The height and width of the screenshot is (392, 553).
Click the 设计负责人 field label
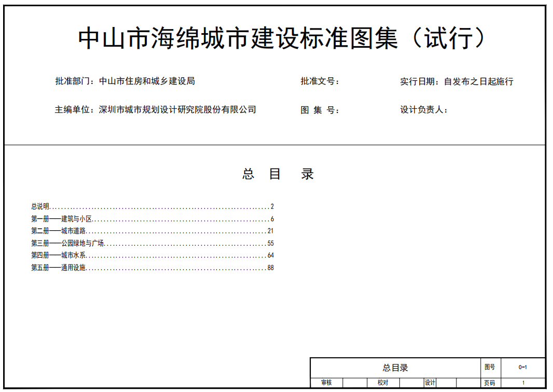423,110
